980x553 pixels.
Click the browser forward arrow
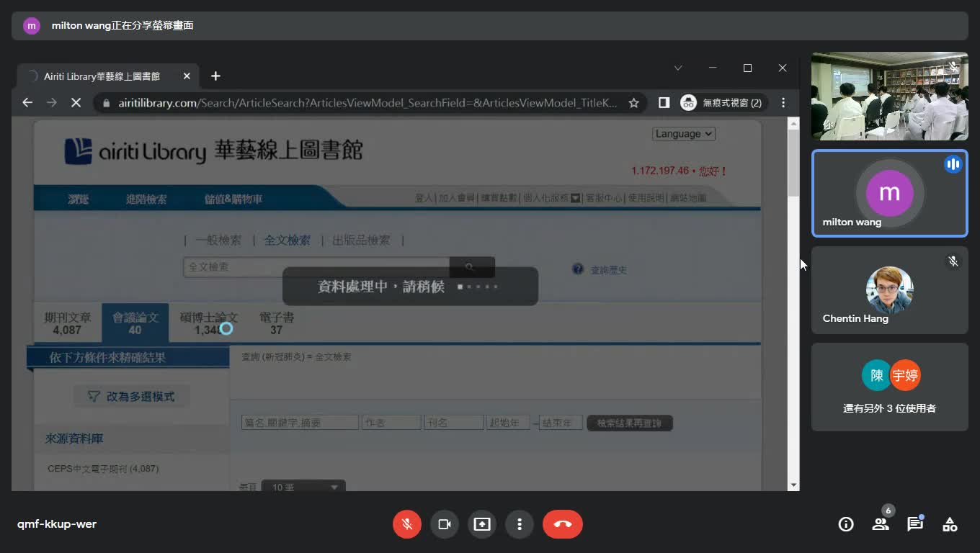[51, 103]
